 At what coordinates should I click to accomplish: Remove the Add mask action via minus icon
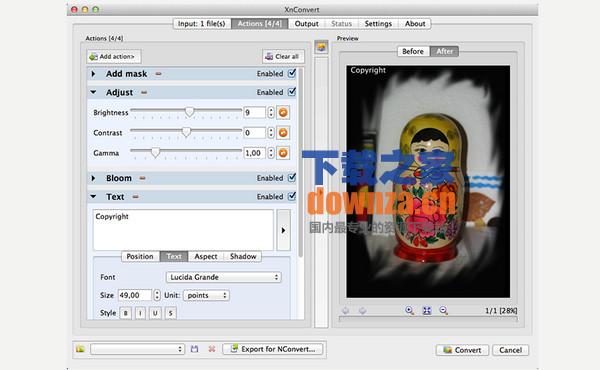point(158,74)
